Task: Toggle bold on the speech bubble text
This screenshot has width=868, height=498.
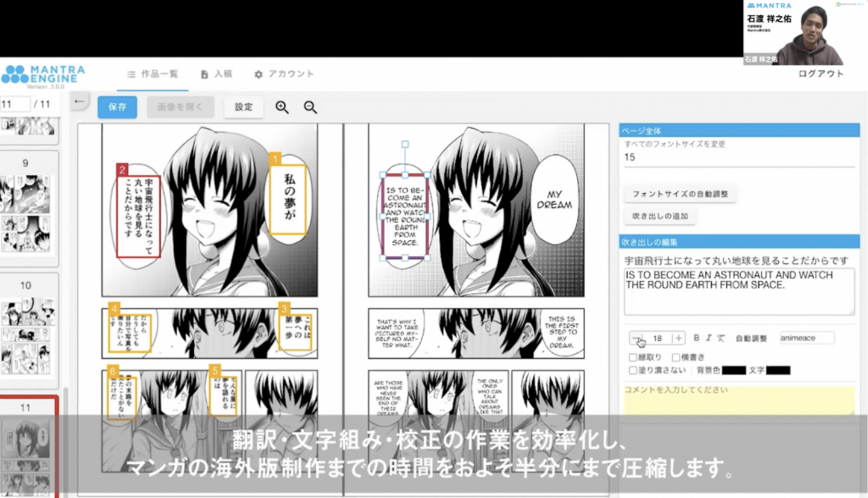Action: pos(696,338)
